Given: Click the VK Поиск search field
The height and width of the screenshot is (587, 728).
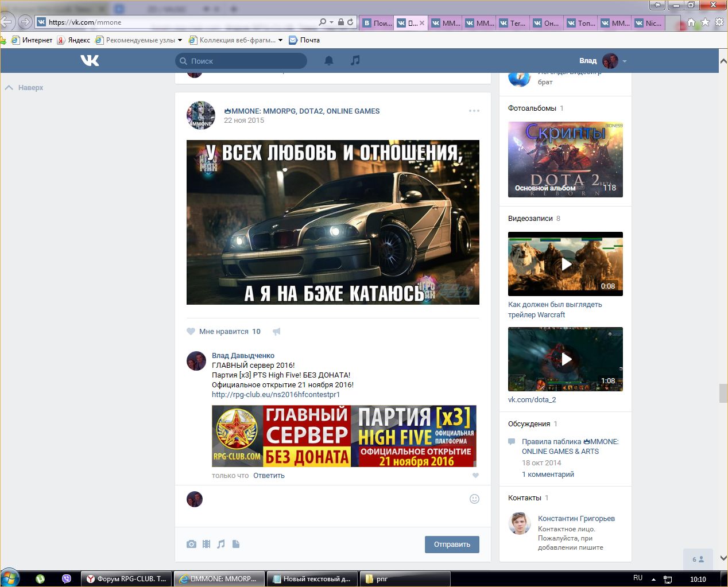Looking at the screenshot, I should coord(241,61).
